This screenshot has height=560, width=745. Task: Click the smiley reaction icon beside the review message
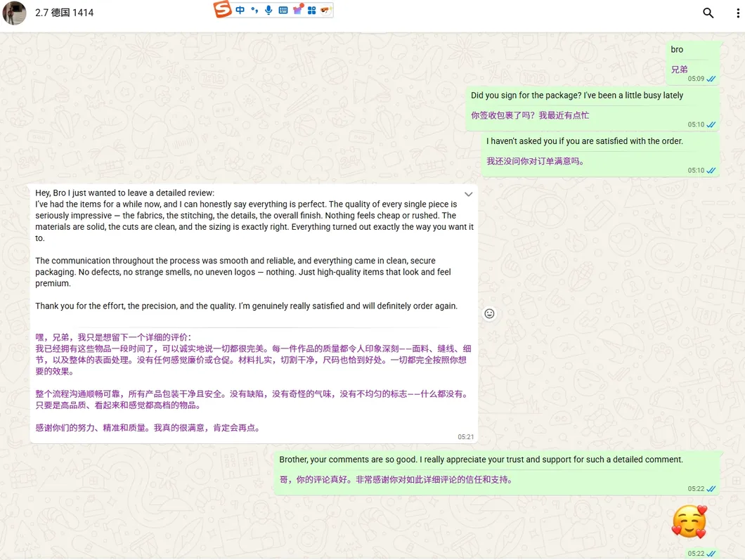click(x=489, y=313)
